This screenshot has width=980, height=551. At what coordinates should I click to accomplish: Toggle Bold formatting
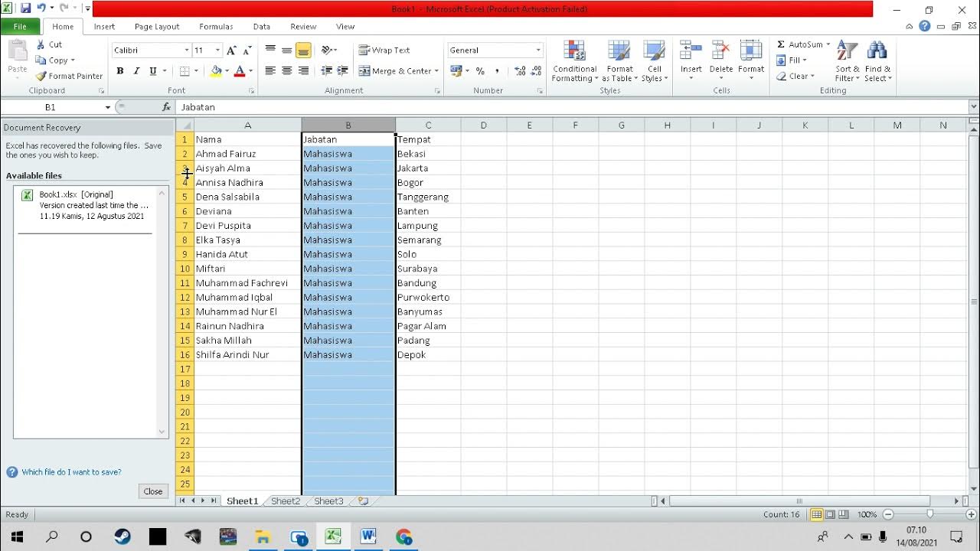(120, 71)
